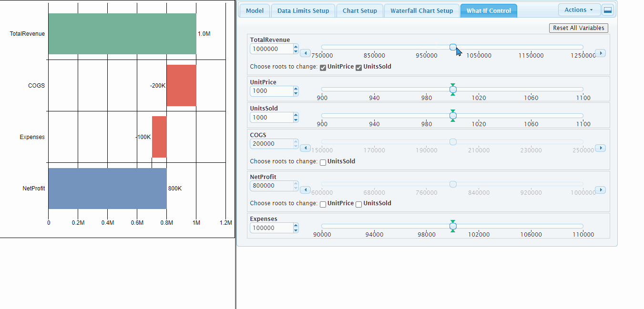Screen dimensions: 644x309
Task: Click the red Expenses bar in the chart
Action: [x=159, y=137]
